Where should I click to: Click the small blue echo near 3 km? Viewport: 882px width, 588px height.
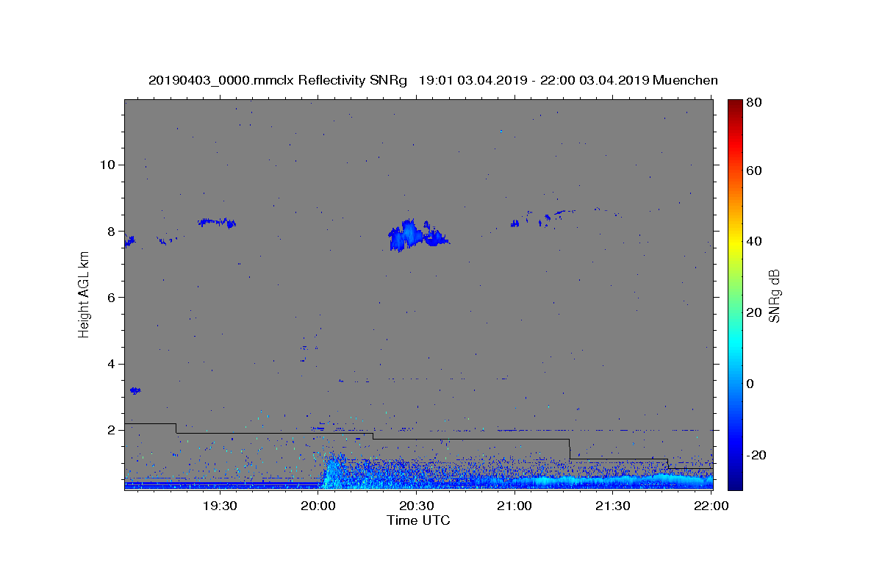pos(135,390)
